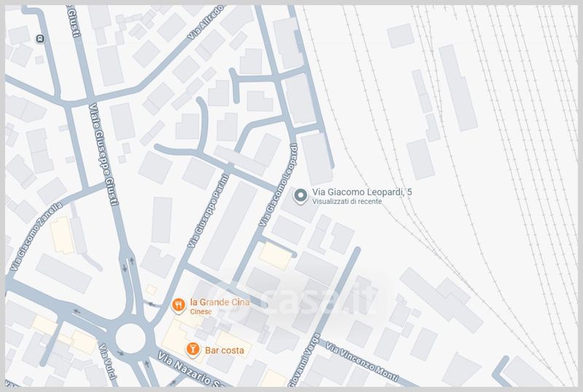583x392 pixels.
Task: Open the 'Bar costa' place label
Action: tap(224, 350)
